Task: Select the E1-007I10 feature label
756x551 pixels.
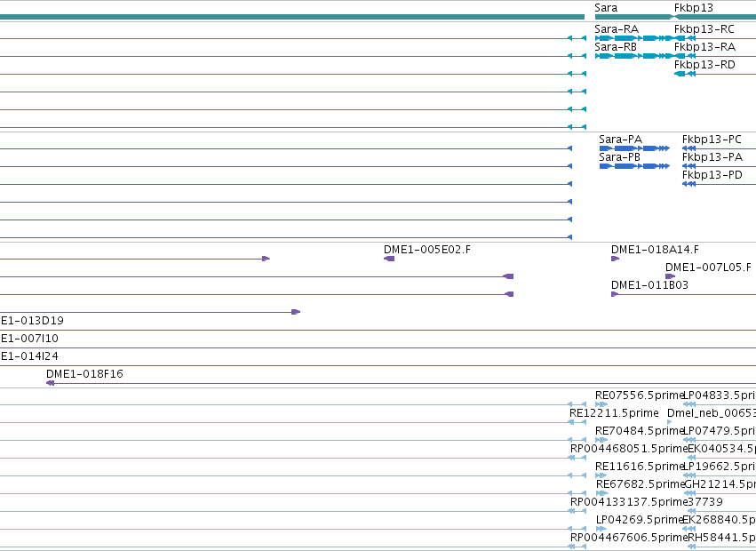Action: [x=29, y=339]
